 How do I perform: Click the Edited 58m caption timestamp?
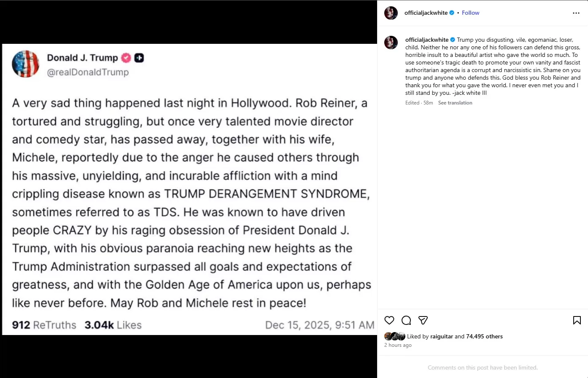(x=419, y=103)
